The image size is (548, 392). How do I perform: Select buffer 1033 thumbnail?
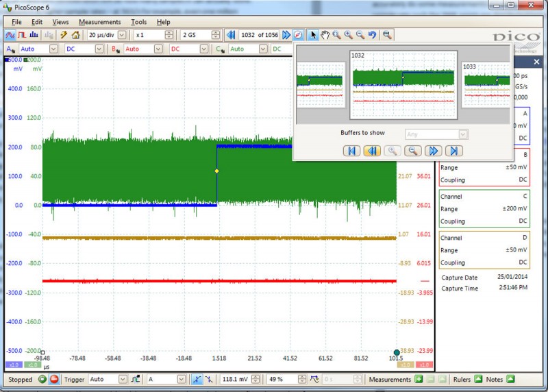[487, 85]
